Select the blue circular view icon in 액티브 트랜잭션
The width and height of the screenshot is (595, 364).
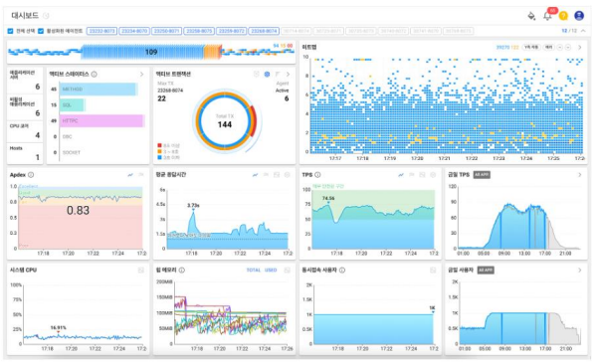pyautogui.click(x=267, y=75)
